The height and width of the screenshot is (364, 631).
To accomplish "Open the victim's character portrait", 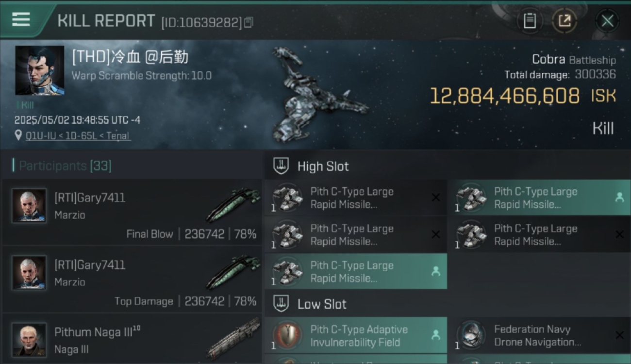I will click(40, 70).
